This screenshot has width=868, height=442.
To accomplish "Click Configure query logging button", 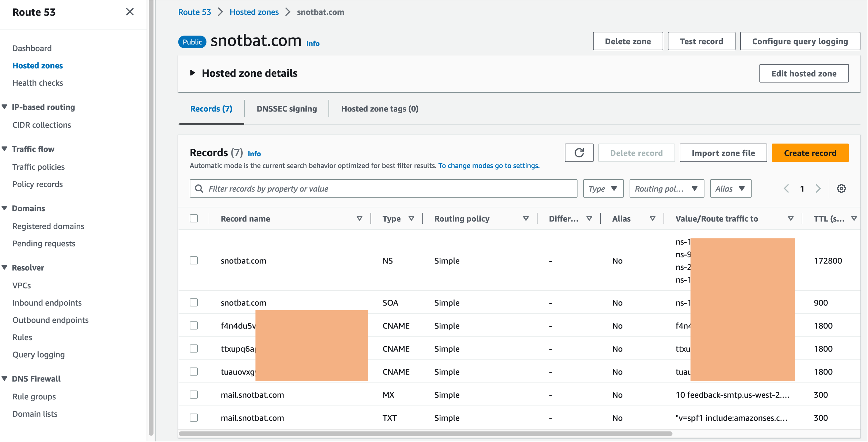I will (x=800, y=41).
